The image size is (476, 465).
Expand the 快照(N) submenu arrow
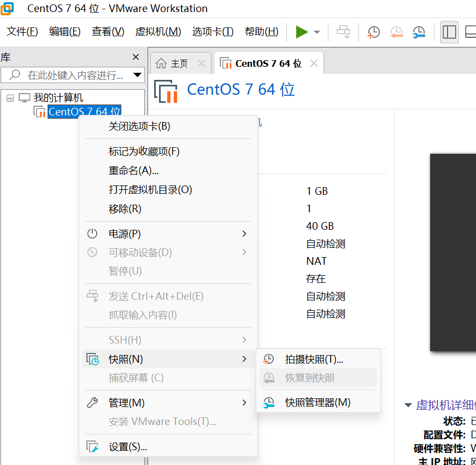click(x=244, y=359)
